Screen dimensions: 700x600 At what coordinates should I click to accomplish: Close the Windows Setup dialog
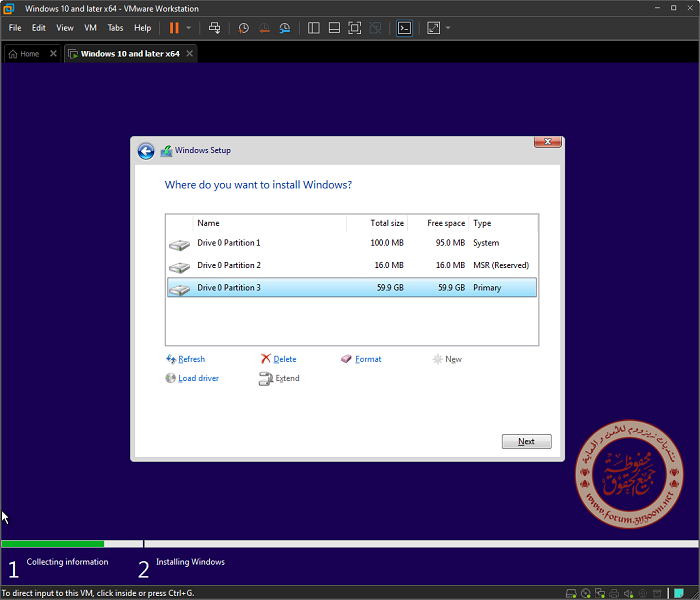point(548,142)
